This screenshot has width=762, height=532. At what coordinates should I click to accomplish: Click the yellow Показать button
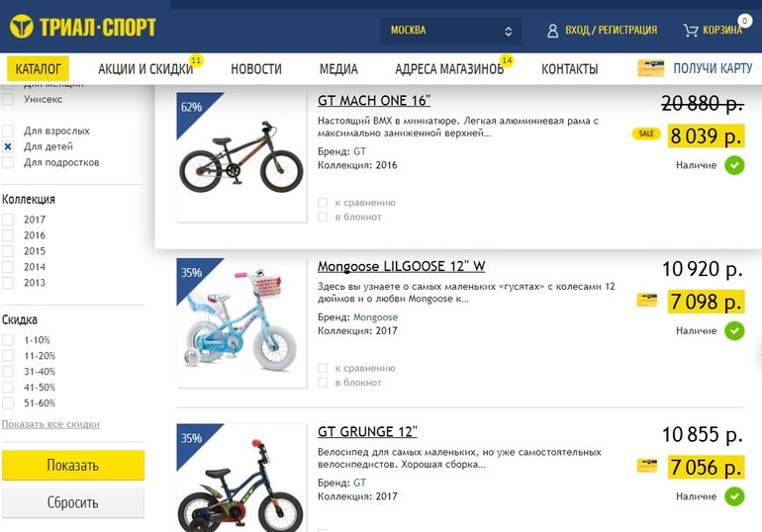click(x=73, y=465)
